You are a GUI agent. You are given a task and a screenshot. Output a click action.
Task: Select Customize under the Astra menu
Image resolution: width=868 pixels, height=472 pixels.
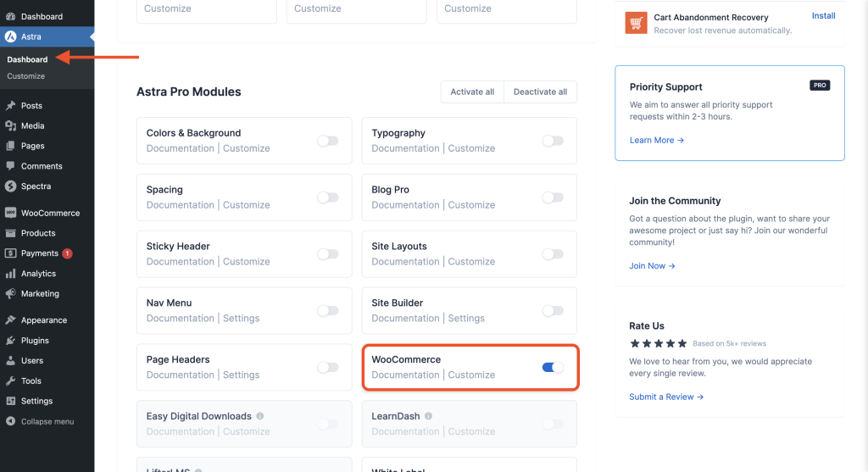coord(26,76)
